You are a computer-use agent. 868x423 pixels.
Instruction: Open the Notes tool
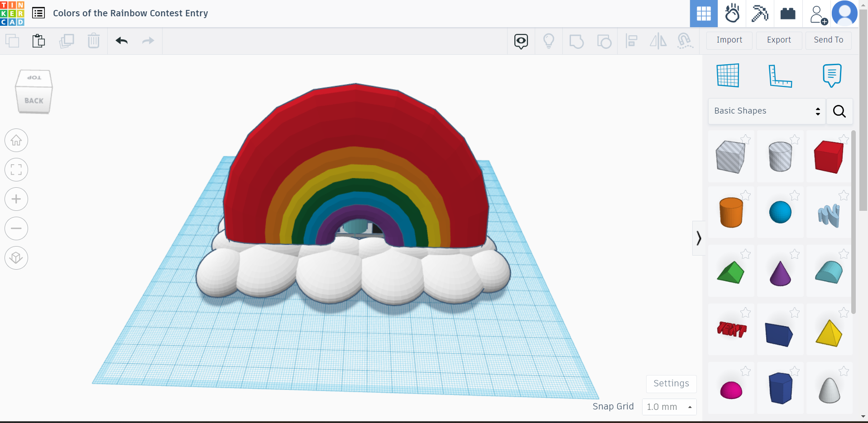[x=832, y=76]
